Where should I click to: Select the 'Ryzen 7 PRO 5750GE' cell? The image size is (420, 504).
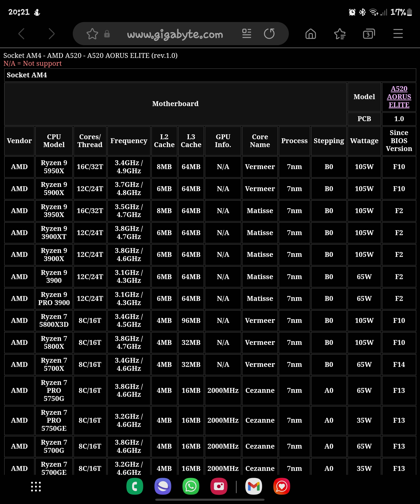[54, 420]
